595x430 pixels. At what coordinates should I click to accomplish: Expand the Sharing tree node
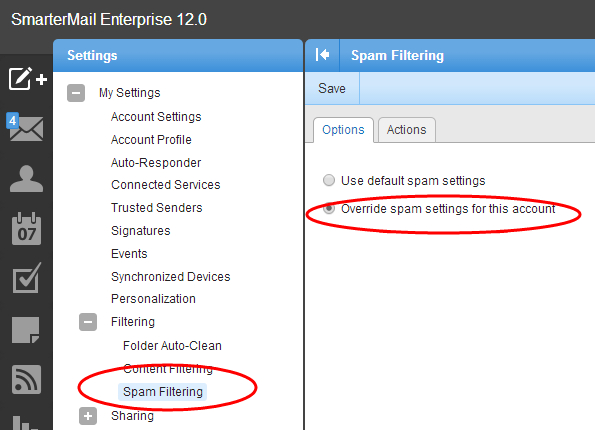(x=88, y=416)
